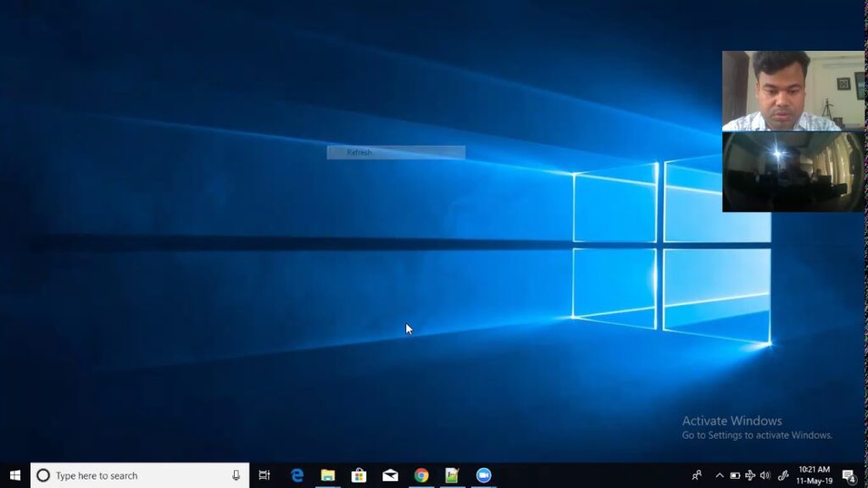Viewport: 868px width, 488px height.
Task: Switch to Zoom on the taskbar
Action: (484, 475)
